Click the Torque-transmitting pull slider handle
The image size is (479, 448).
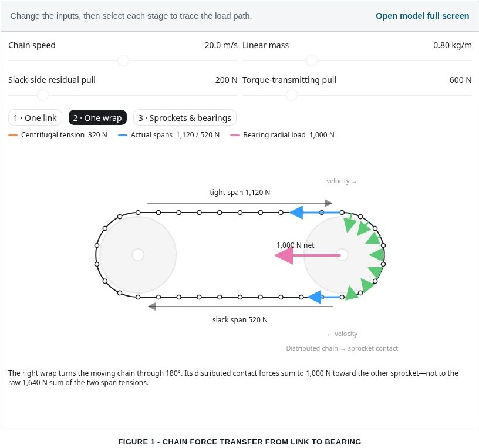292,95
